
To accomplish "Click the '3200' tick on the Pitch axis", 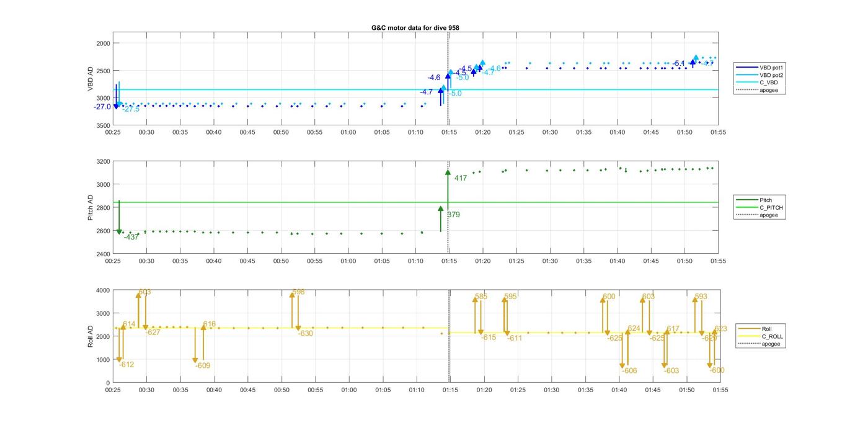I will point(103,161).
